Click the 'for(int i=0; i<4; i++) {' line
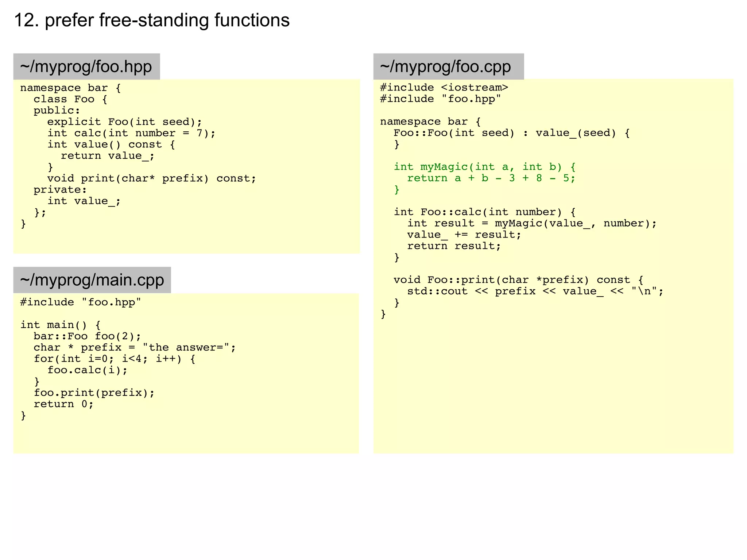Screen dimensions: 747x560 (115, 359)
